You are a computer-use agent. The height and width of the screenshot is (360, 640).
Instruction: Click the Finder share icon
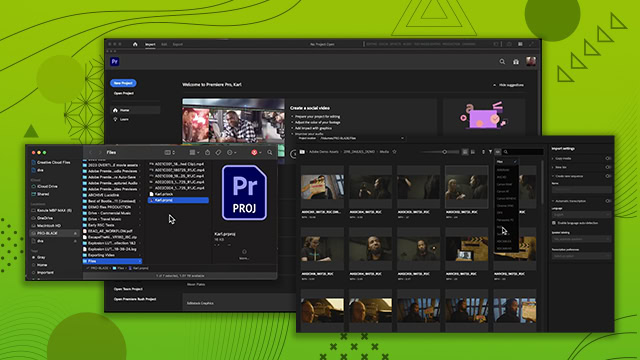tap(207, 152)
